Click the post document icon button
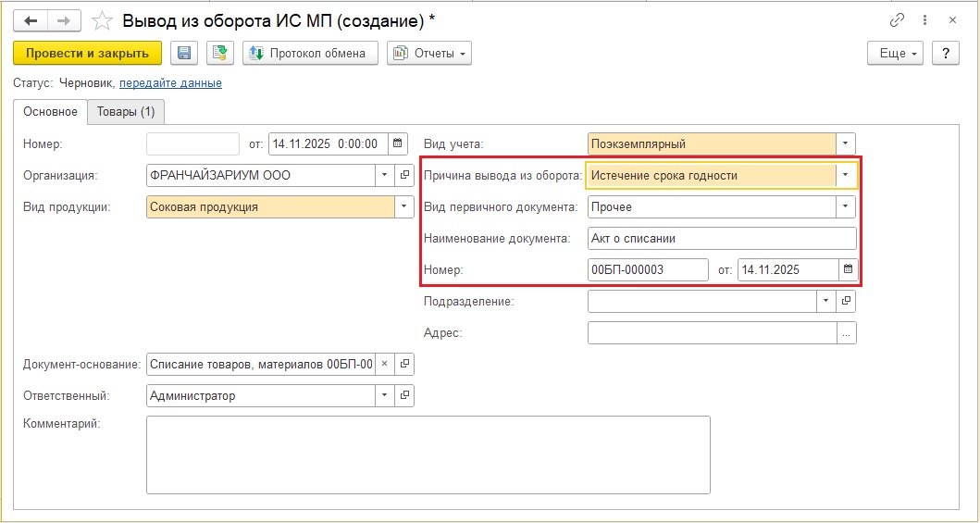Screen dimensions: 980x523 [x=219, y=53]
